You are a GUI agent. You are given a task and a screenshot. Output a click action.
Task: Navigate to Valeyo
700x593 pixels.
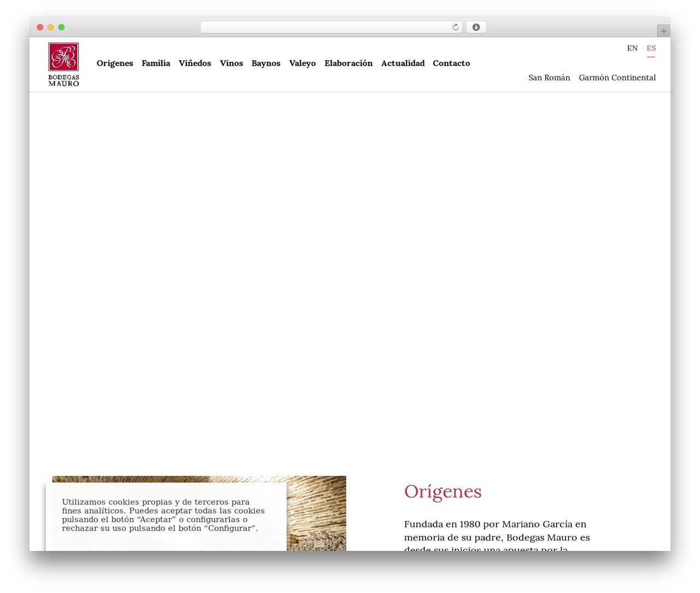302,63
